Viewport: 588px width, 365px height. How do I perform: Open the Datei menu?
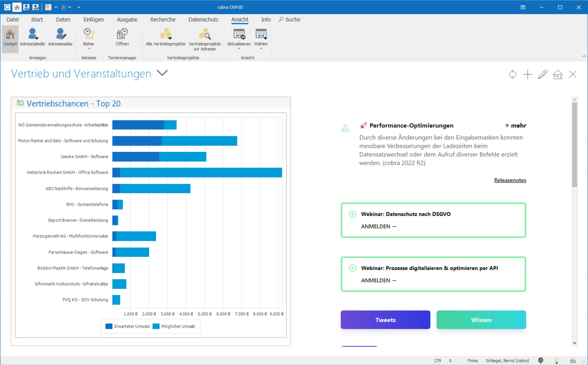[x=13, y=20]
